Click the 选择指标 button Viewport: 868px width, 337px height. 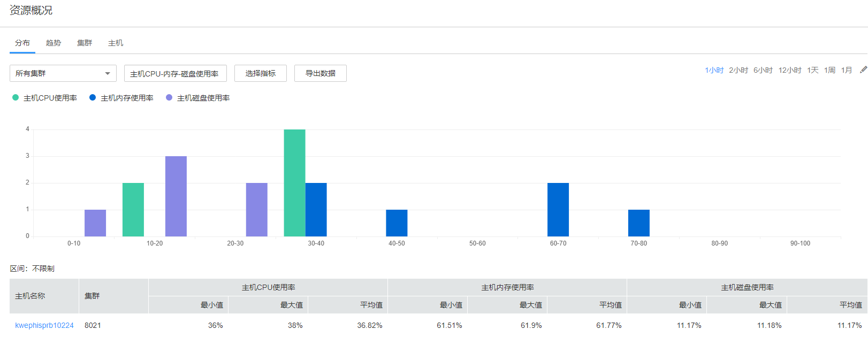(261, 73)
